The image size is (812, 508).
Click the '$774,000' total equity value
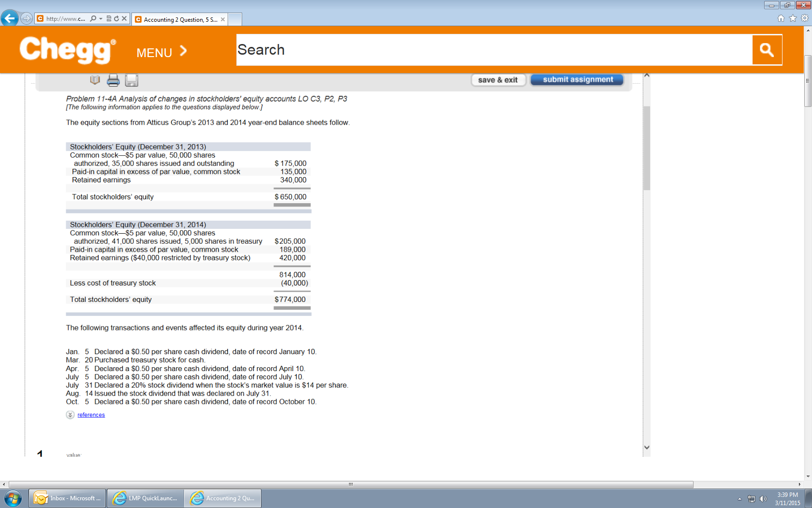290,299
